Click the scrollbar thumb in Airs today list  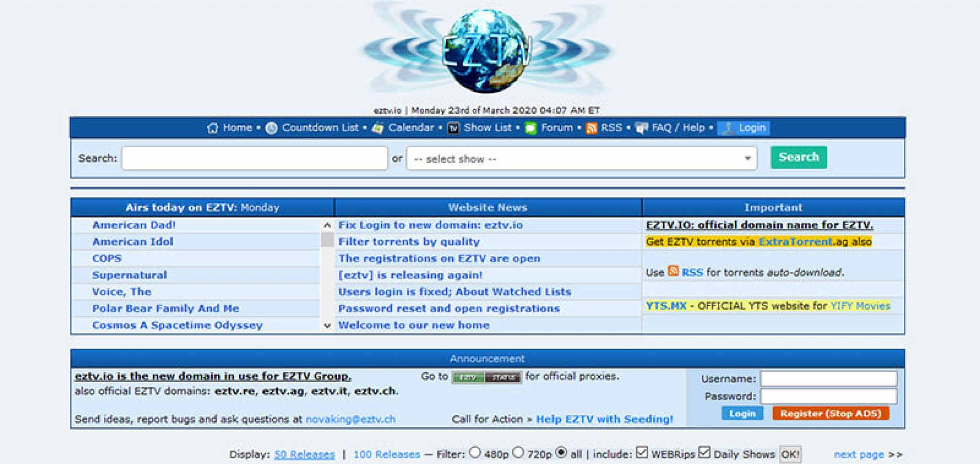click(x=327, y=240)
